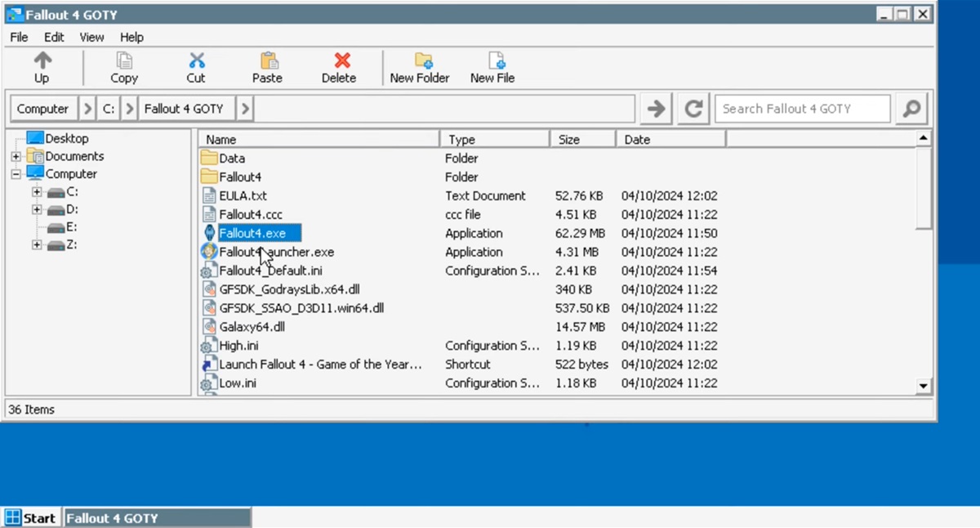This screenshot has width=980, height=528.
Task: Sort by the Size column header
Action: (x=583, y=139)
